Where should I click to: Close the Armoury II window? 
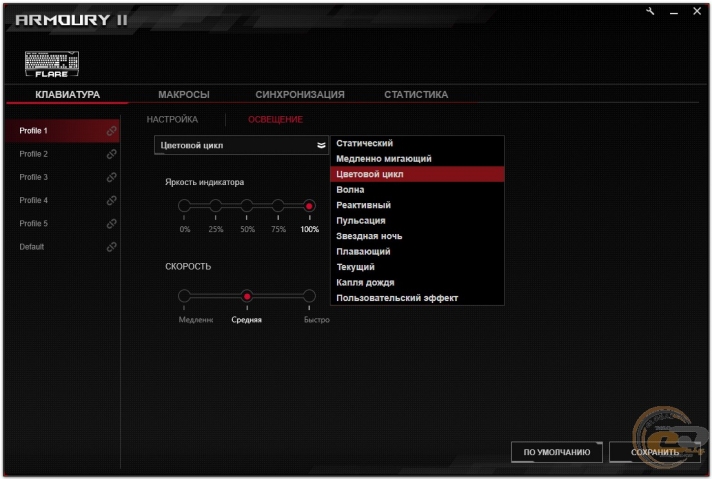pos(697,11)
